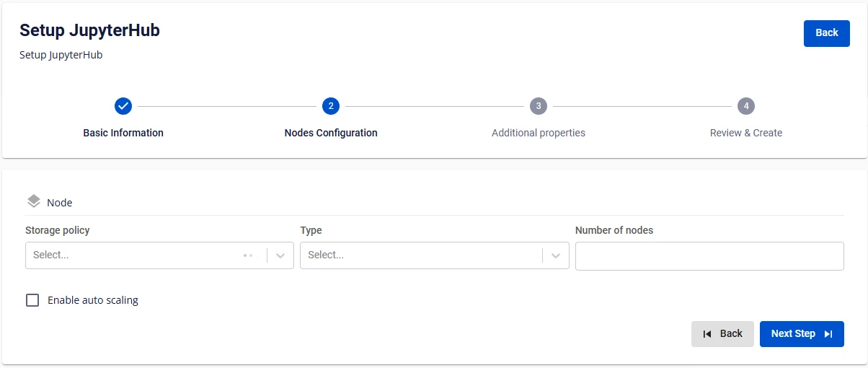Go to Review & Create step label
This screenshot has height=368, width=868.
tap(746, 133)
